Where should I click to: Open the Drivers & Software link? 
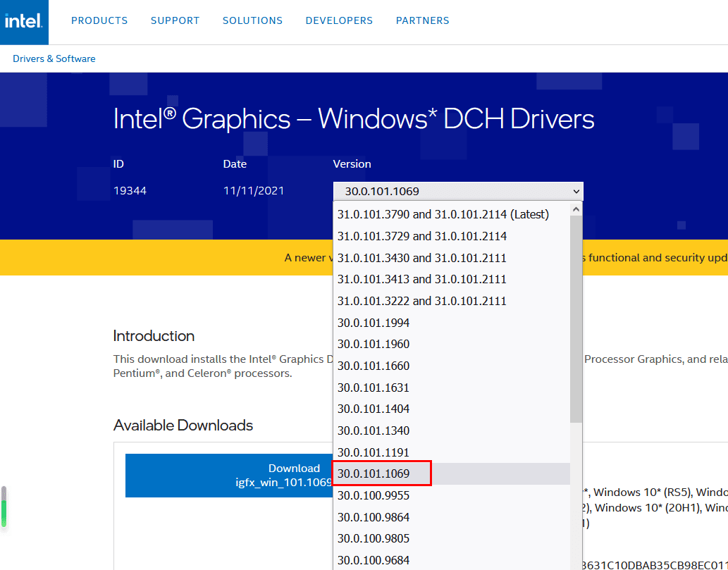click(54, 58)
